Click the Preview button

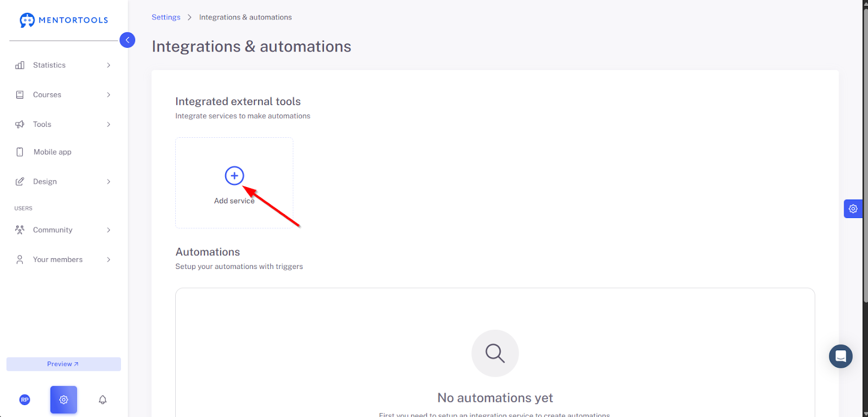pyautogui.click(x=63, y=364)
